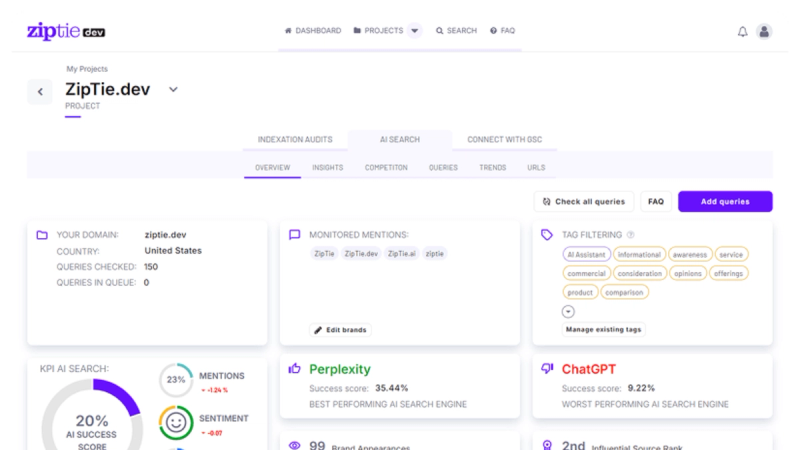This screenshot has height=450, width=800.
Task: Click the thumbs-down icon beside ChatGPT
Action: coord(547,368)
